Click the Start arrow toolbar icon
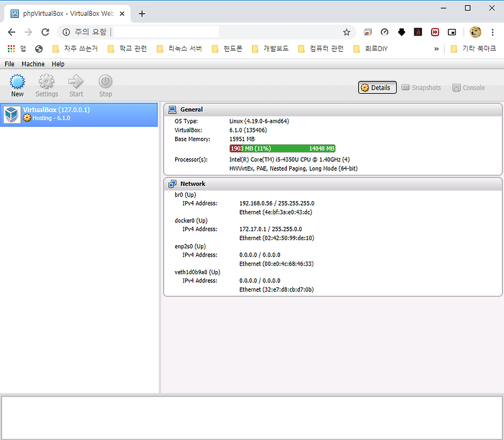Screen dimensions: 504x440 (76, 81)
